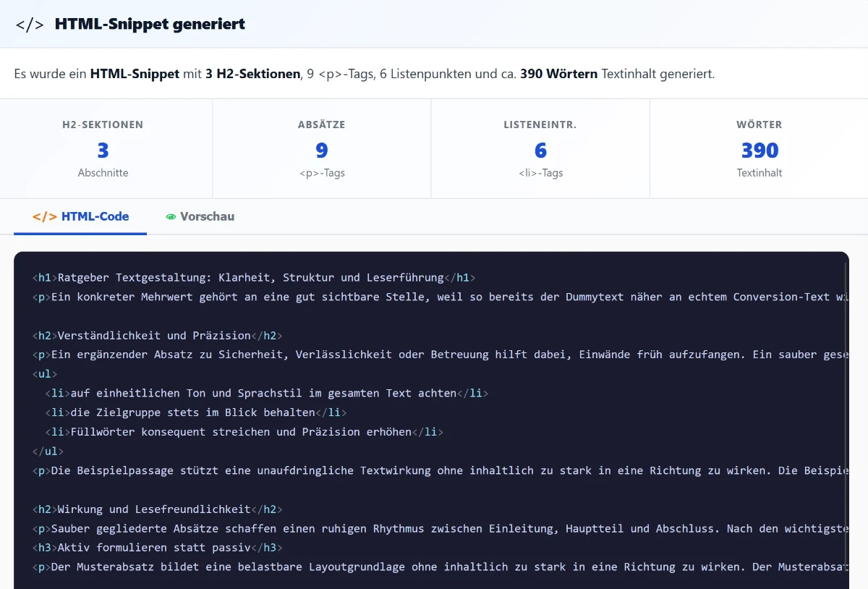Select the <ul> tag in the code view

[x=45, y=374]
